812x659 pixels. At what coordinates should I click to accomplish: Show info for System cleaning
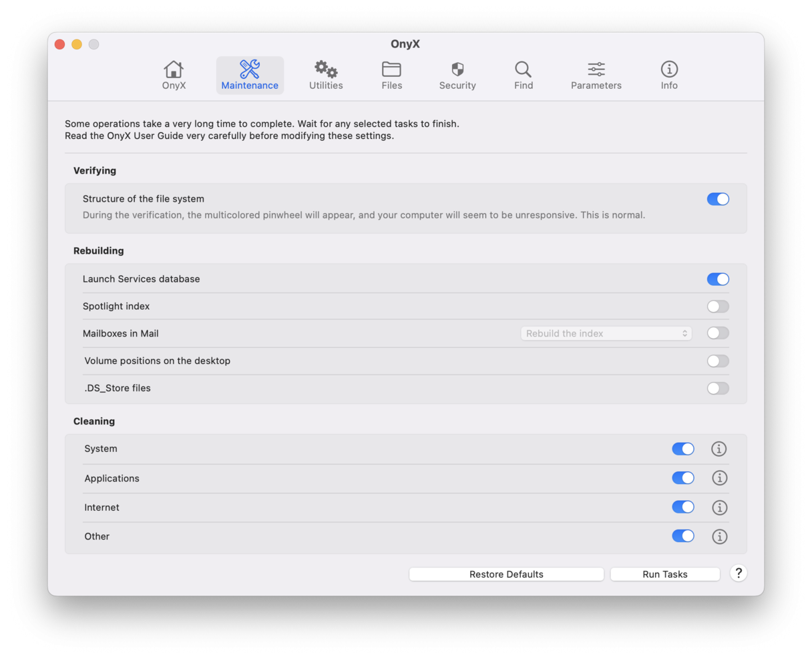click(719, 449)
